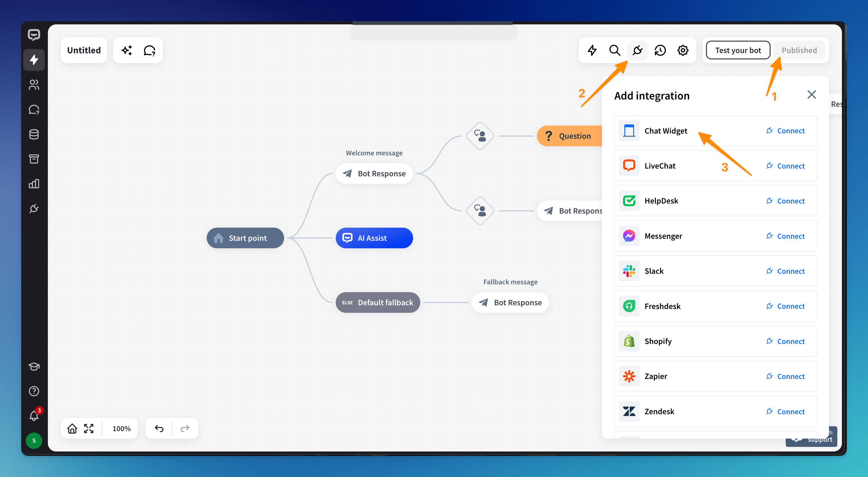Click the 100% zoom level
The image size is (868, 477).
click(x=121, y=429)
